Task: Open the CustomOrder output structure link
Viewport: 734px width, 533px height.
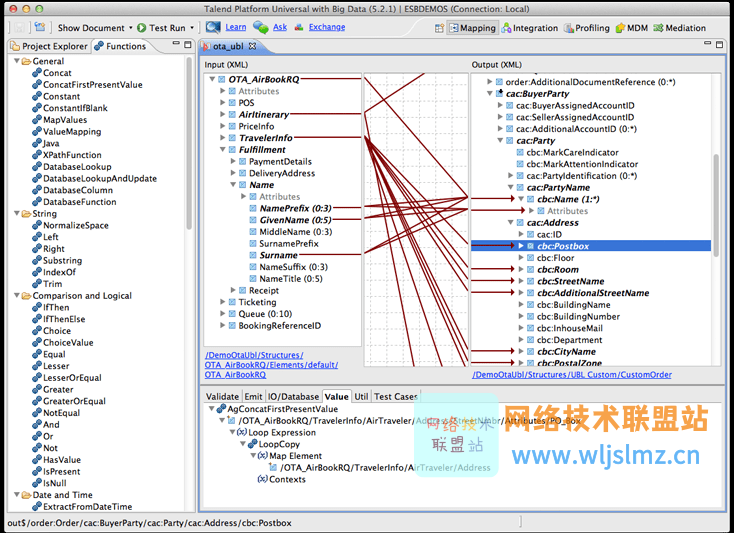Action: coord(572,374)
